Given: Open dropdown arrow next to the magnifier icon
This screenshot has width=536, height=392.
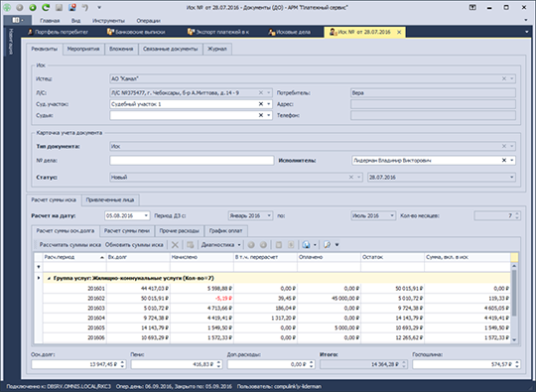Looking at the screenshot, I should (336, 245).
